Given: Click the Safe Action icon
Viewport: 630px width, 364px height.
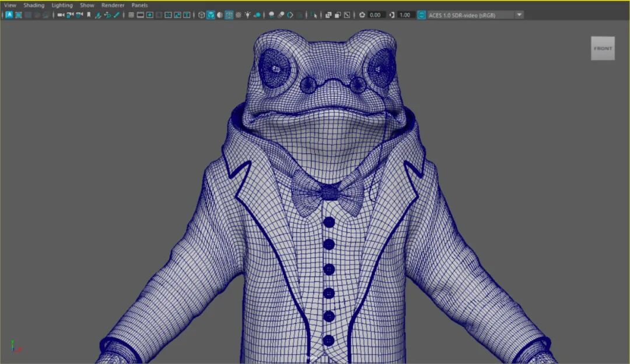Looking at the screenshot, I should coord(177,15).
